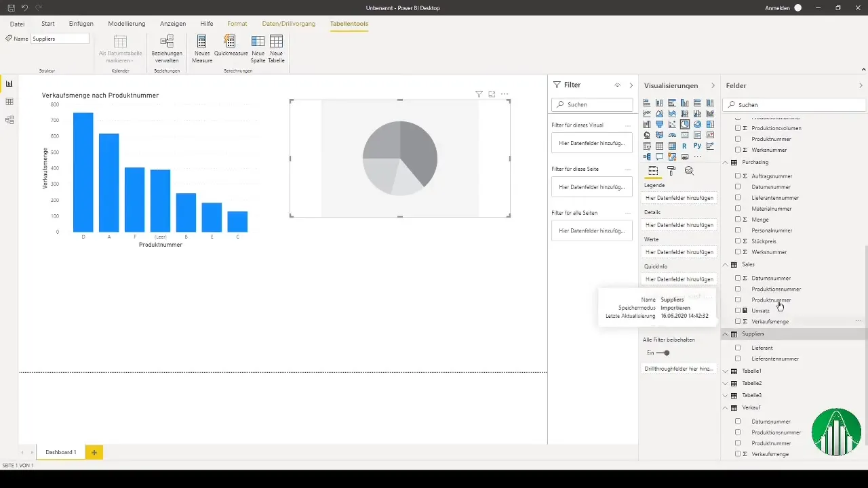Collapse the Visualisierungen pane chevron
This screenshot has height=488, width=868.
(712, 86)
